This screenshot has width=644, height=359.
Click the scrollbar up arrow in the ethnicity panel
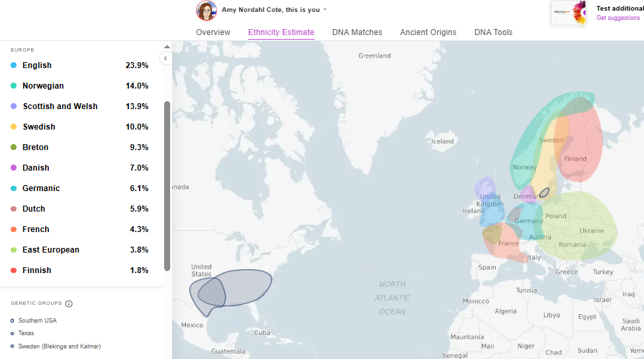pyautogui.click(x=167, y=47)
